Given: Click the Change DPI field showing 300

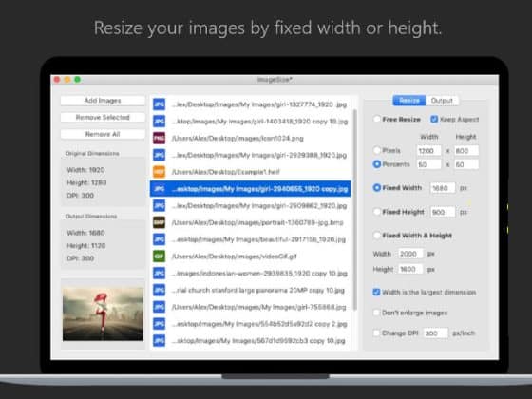Looking at the screenshot, I should click(x=436, y=333).
